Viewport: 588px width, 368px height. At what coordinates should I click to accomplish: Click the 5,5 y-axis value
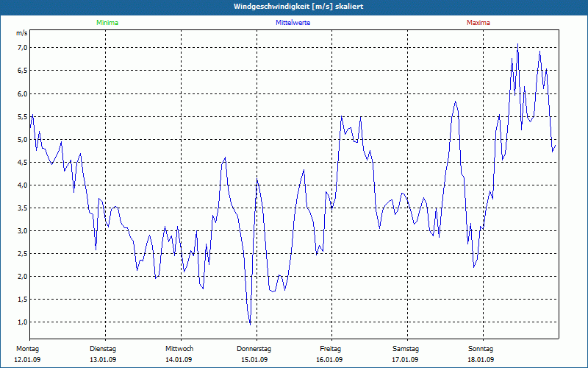pyautogui.click(x=23, y=117)
